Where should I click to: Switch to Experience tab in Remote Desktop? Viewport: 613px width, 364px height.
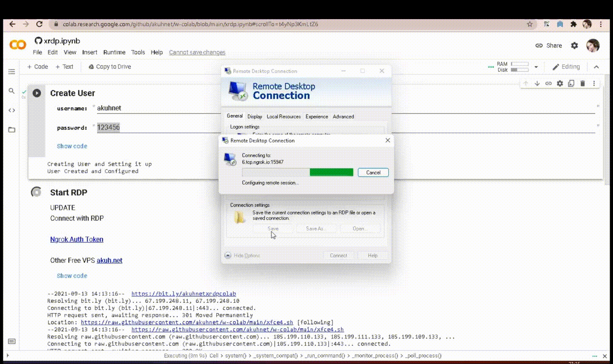pos(317,117)
